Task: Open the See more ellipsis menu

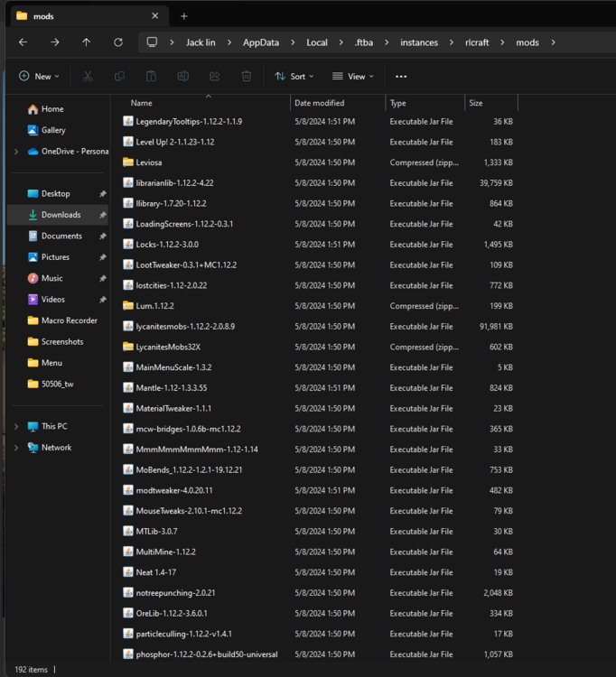Action: click(401, 77)
